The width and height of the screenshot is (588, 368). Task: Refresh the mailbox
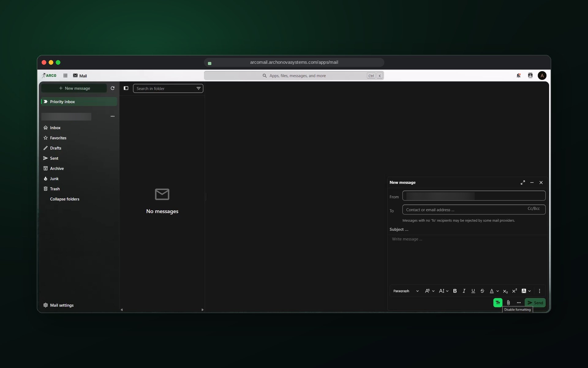point(112,88)
